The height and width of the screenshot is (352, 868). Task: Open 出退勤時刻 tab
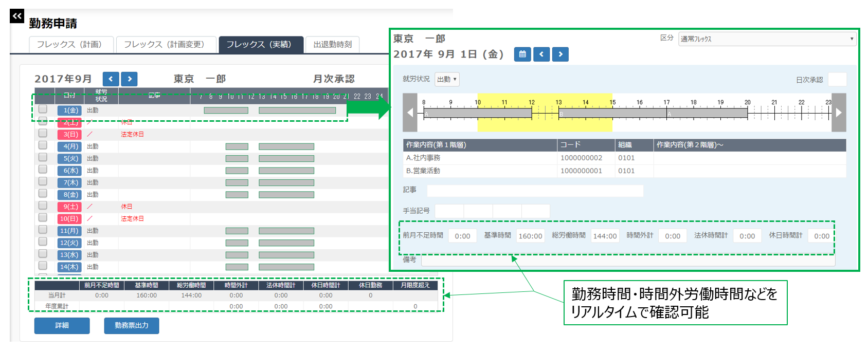[333, 45]
